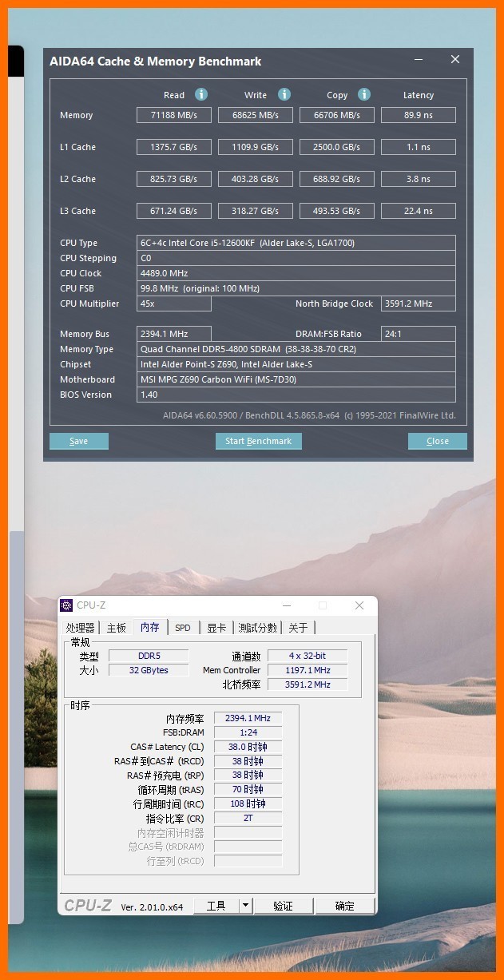Open the 关于 tab
The height and width of the screenshot is (980, 504).
point(298,628)
